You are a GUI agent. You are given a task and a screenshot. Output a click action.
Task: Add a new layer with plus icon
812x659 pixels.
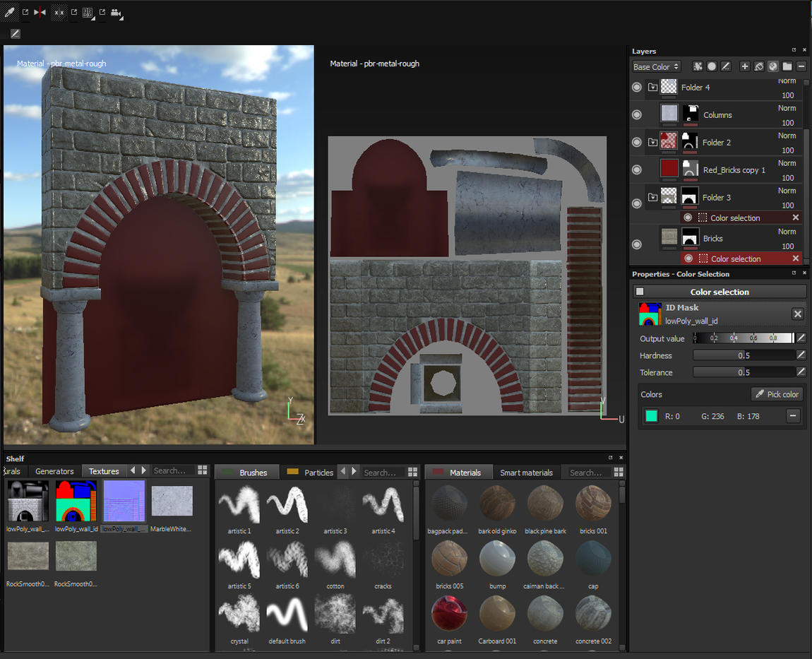(x=745, y=66)
